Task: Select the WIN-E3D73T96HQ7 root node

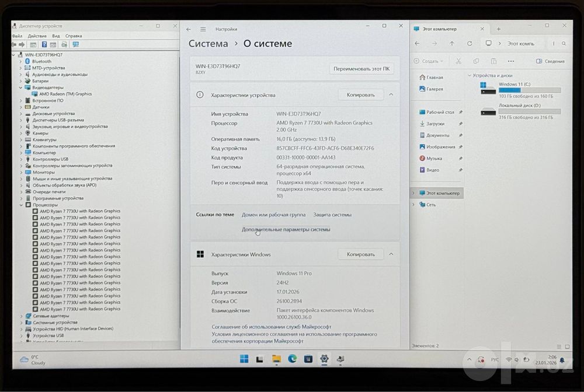Action: pos(44,55)
